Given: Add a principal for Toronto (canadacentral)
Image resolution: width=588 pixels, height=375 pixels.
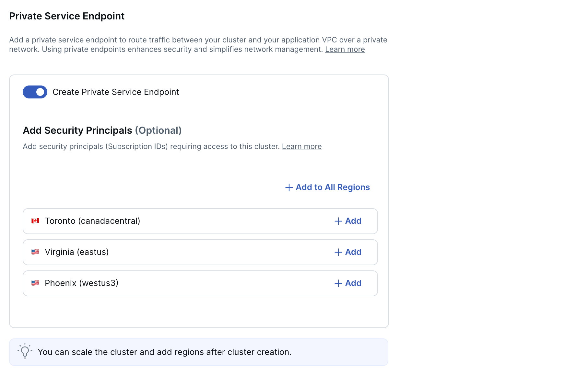Looking at the screenshot, I should click(347, 221).
